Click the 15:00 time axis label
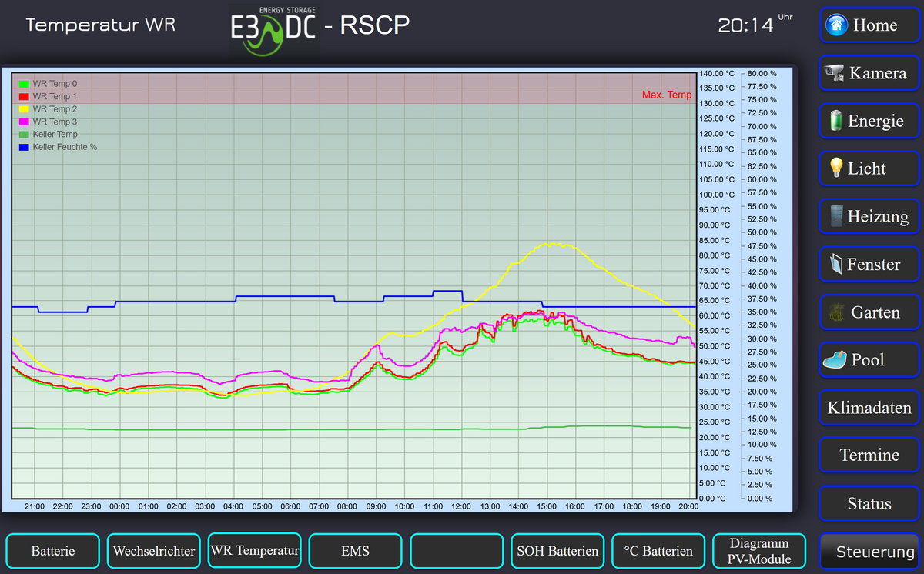 (547, 507)
